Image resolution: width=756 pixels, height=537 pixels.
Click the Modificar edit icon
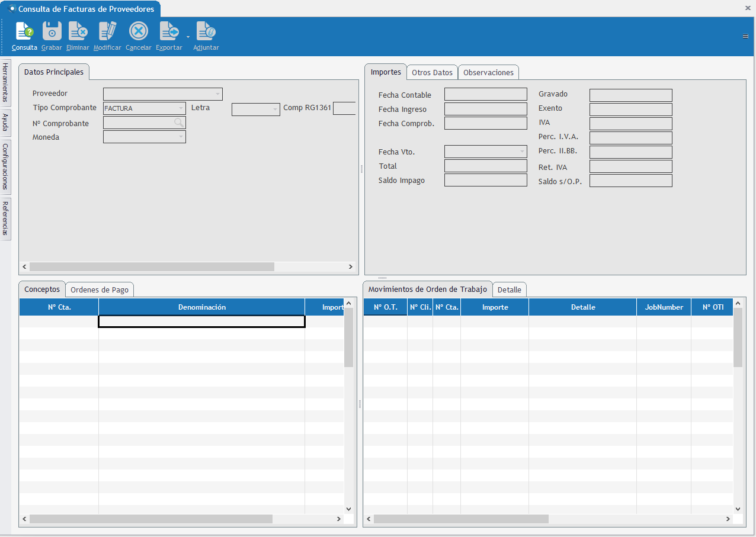[x=107, y=31]
